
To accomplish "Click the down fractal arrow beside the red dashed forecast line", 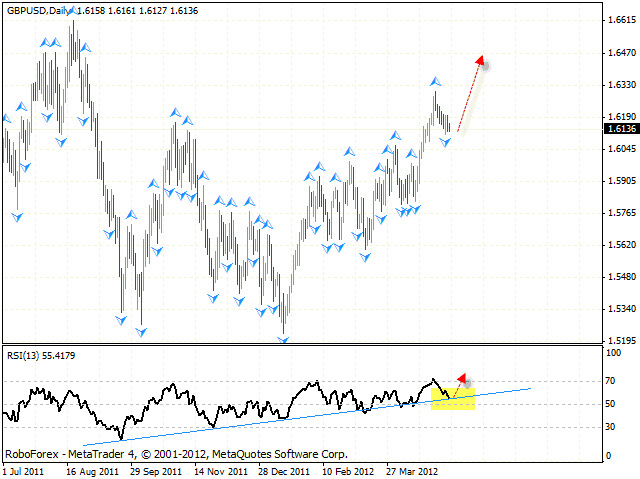I will tap(446, 143).
